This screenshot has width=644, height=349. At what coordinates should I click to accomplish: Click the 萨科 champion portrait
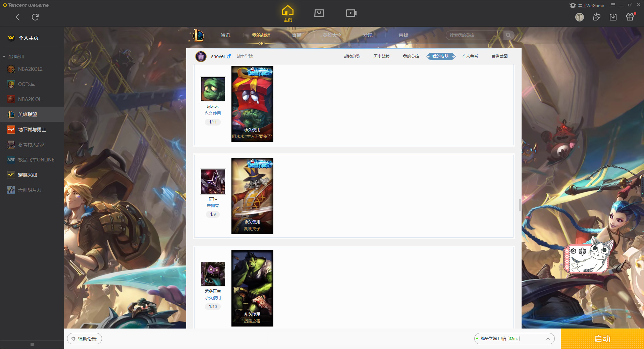213,182
